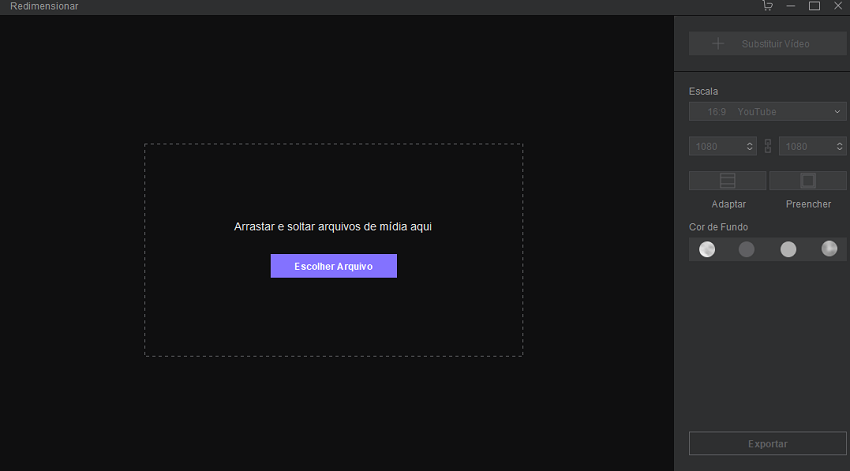This screenshot has height=471, width=850.
Task: Minimize the Redimensionar window
Action: 791,6
